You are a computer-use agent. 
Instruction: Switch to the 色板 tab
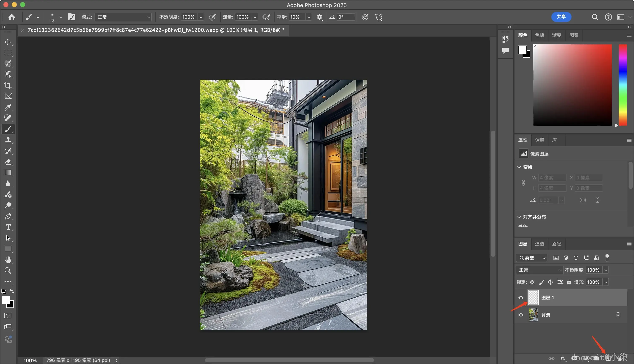(x=539, y=35)
